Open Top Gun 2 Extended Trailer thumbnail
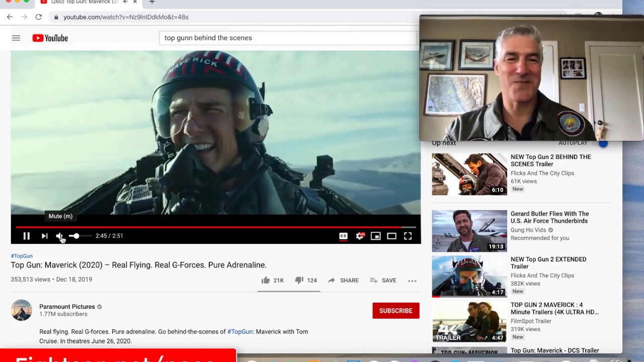Screen dimensions: 644x362 point(469,277)
